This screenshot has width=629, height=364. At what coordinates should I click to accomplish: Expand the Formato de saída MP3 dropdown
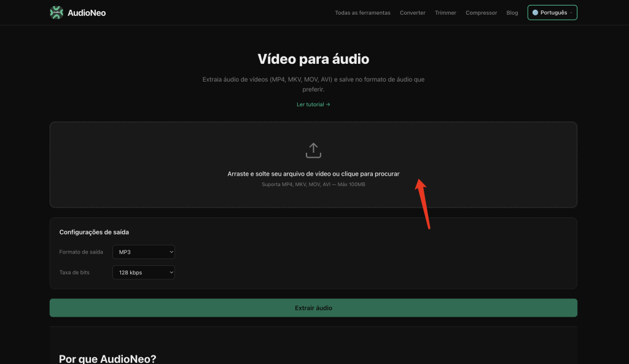(144, 252)
